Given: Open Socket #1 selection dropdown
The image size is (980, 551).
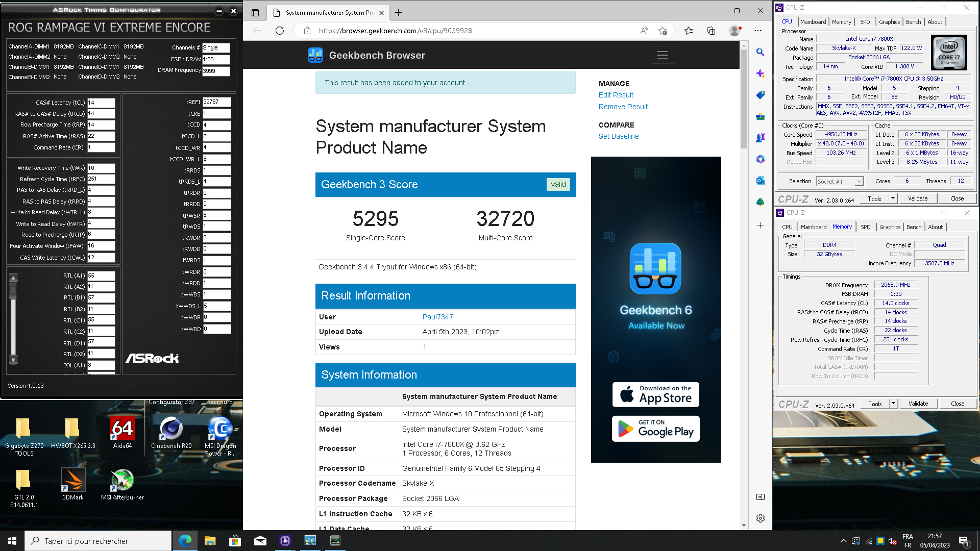Looking at the screenshot, I should (x=839, y=181).
